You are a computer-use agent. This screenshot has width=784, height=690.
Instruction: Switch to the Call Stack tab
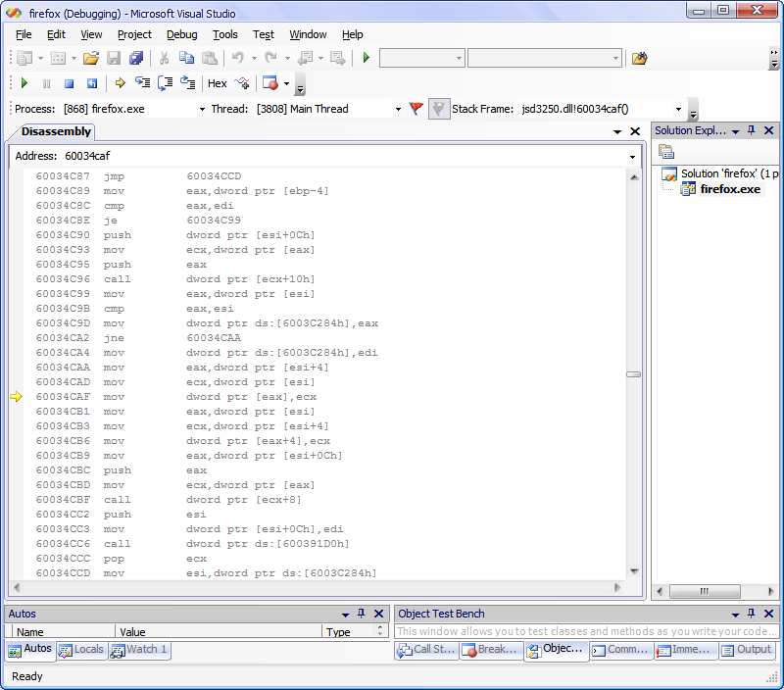coord(426,650)
